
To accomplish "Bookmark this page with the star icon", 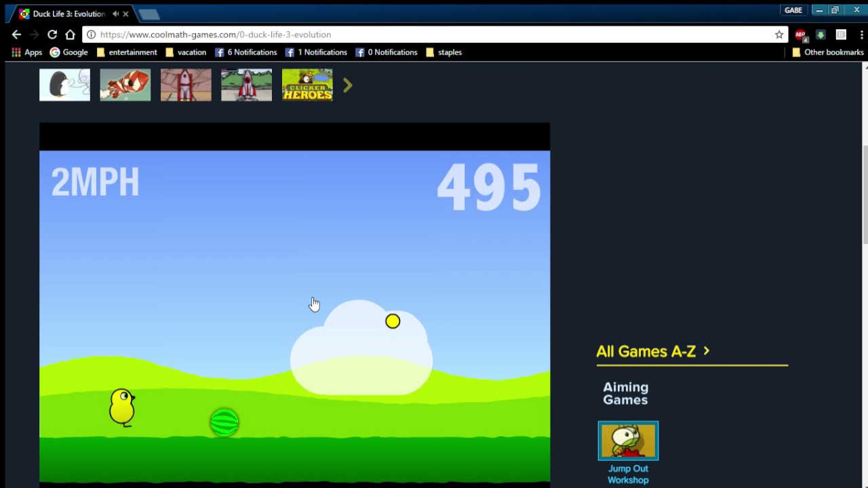I will click(779, 35).
